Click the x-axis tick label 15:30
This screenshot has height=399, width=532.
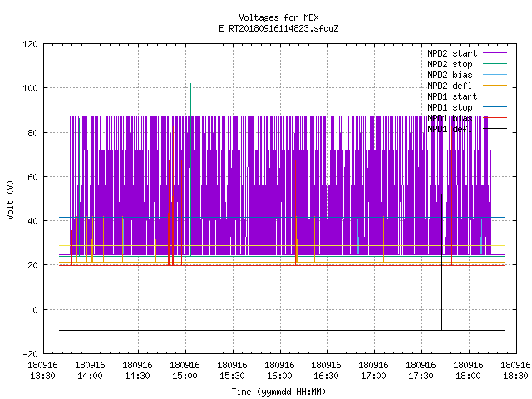(x=232, y=376)
